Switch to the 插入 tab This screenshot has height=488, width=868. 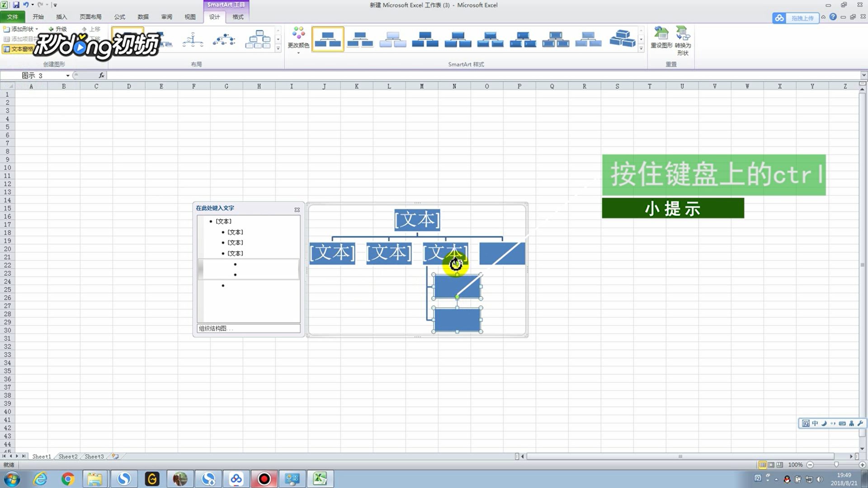click(61, 17)
